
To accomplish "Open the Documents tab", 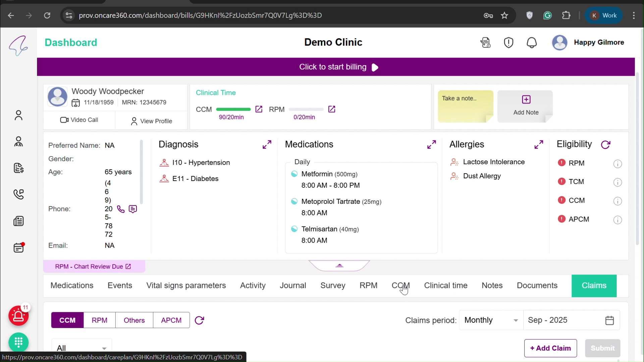I will click(x=537, y=286).
